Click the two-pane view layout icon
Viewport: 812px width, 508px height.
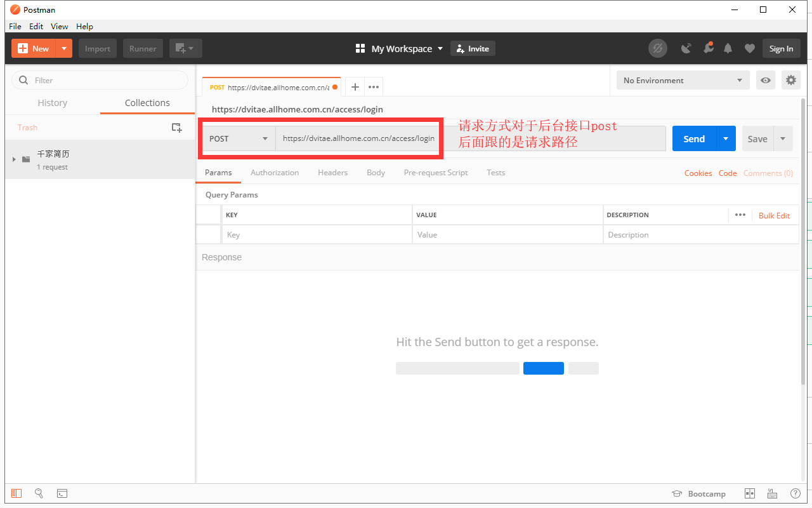click(749, 493)
